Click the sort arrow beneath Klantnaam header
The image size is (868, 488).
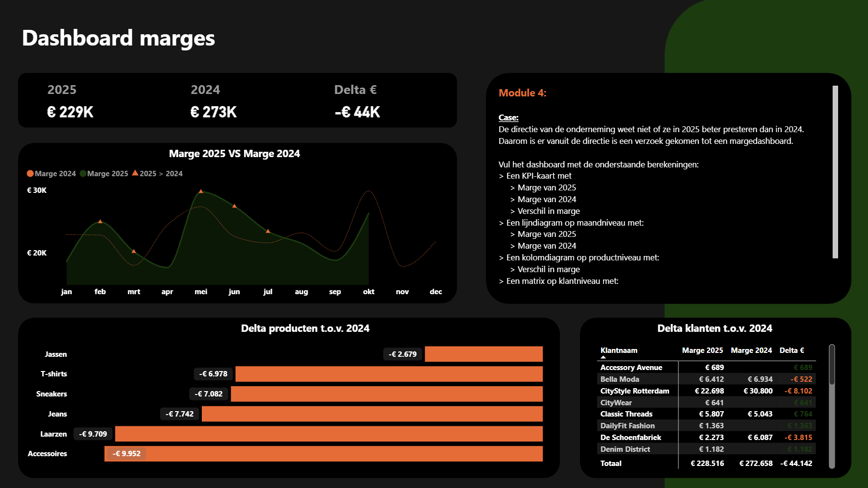[x=603, y=357]
